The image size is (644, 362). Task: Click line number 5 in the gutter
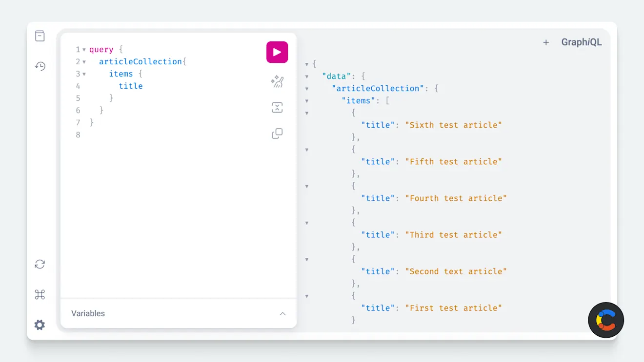78,98
